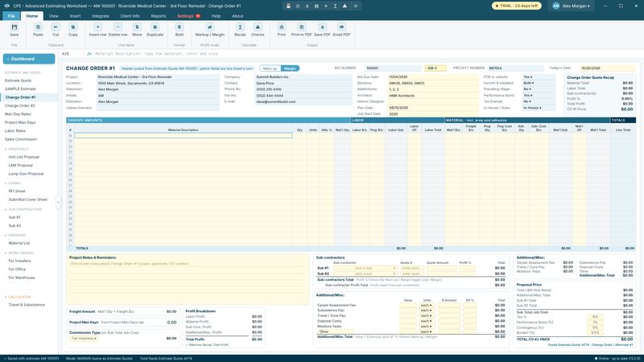Click the Dashboard button in sidebar
Image resolution: width=644 pixels, height=362 pixels.
[29, 59]
